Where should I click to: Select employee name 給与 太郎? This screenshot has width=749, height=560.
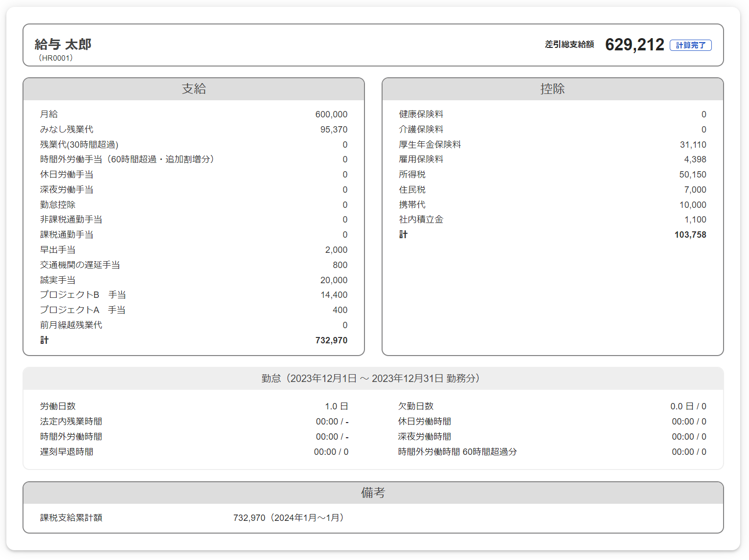pyautogui.click(x=63, y=45)
